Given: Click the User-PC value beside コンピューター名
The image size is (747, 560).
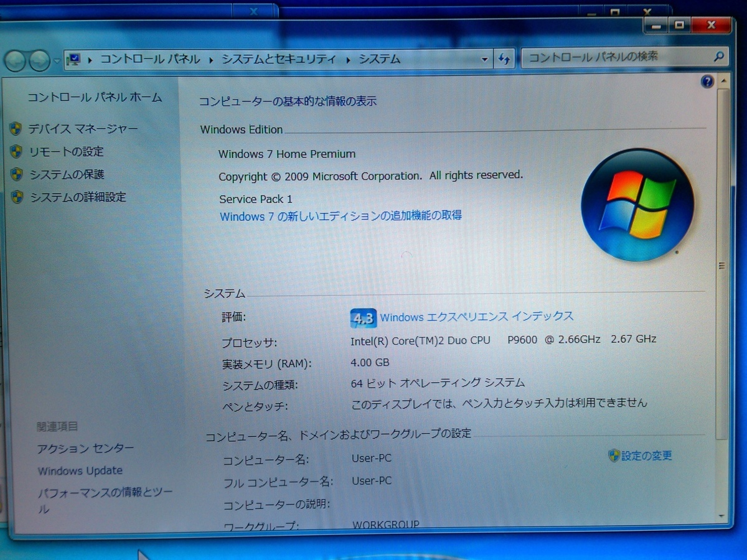Looking at the screenshot, I should pyautogui.click(x=372, y=459).
